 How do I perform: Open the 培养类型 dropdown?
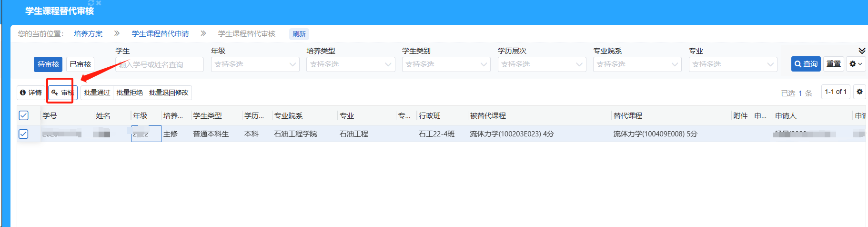350,64
